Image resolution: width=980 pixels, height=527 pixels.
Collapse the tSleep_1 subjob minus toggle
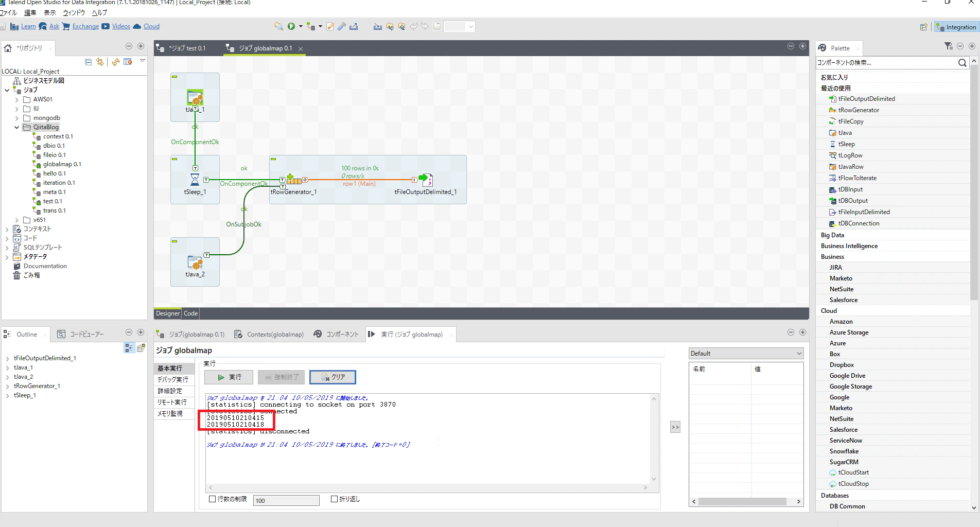click(x=174, y=159)
